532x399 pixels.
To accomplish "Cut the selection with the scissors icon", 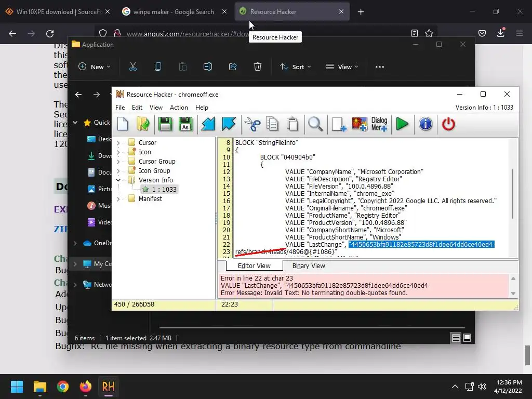I will [x=252, y=124].
